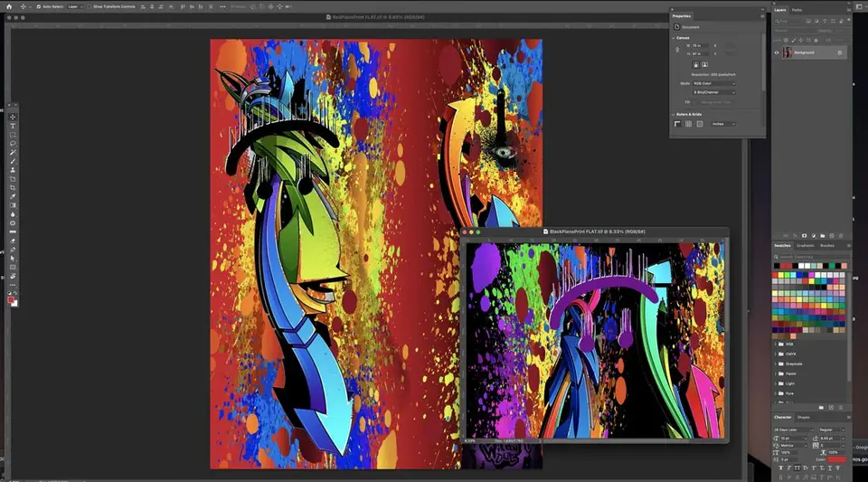
Task: Select the Type tool
Action: (13, 127)
